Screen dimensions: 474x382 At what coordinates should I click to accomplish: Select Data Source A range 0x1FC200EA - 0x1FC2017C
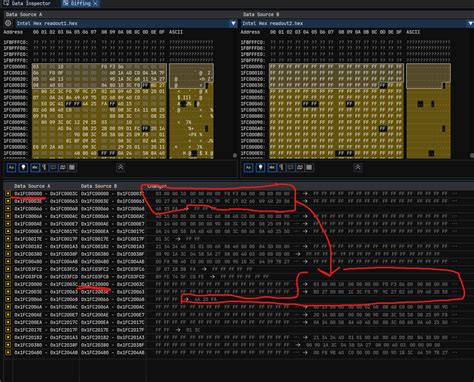pyautogui.click(x=46, y=322)
